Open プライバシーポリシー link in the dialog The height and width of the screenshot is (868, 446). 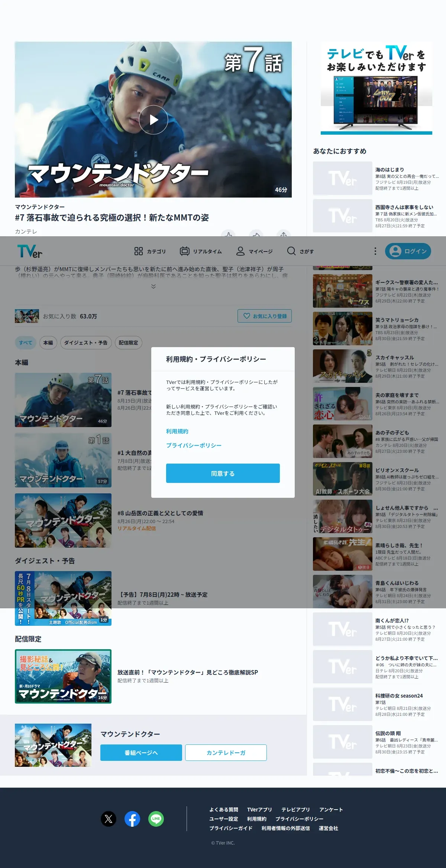(194, 445)
